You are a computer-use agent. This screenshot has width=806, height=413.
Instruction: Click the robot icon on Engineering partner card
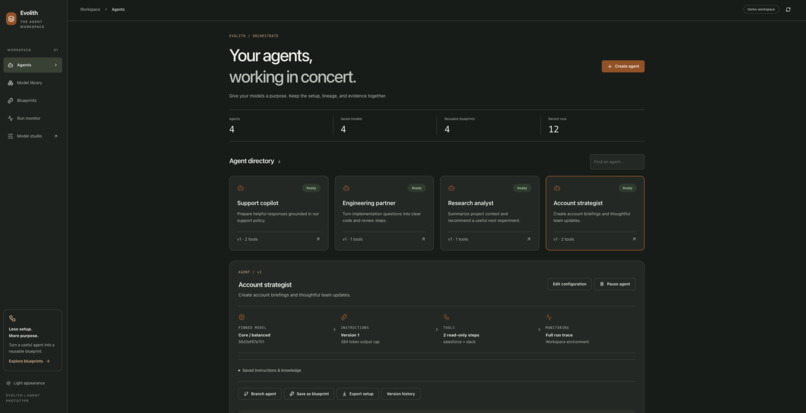(x=346, y=188)
